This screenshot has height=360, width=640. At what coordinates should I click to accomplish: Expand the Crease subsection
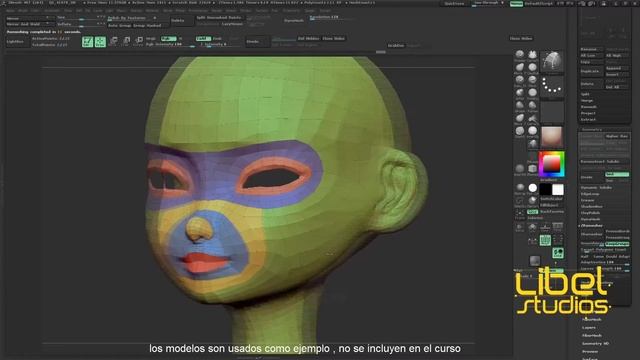click(x=587, y=200)
